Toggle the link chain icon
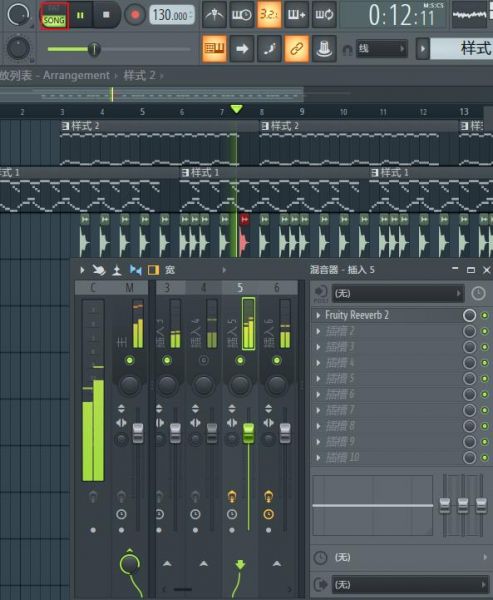This screenshot has height=600, width=493. pos(297,49)
